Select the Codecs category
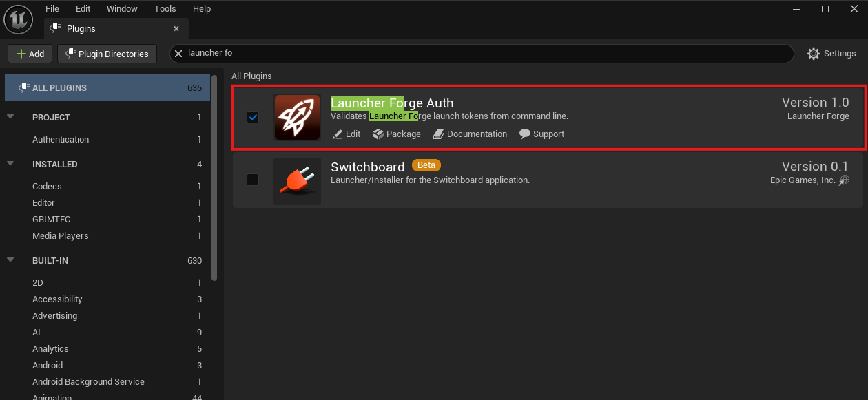Image resolution: width=868 pixels, height=400 pixels. [x=107, y=187]
